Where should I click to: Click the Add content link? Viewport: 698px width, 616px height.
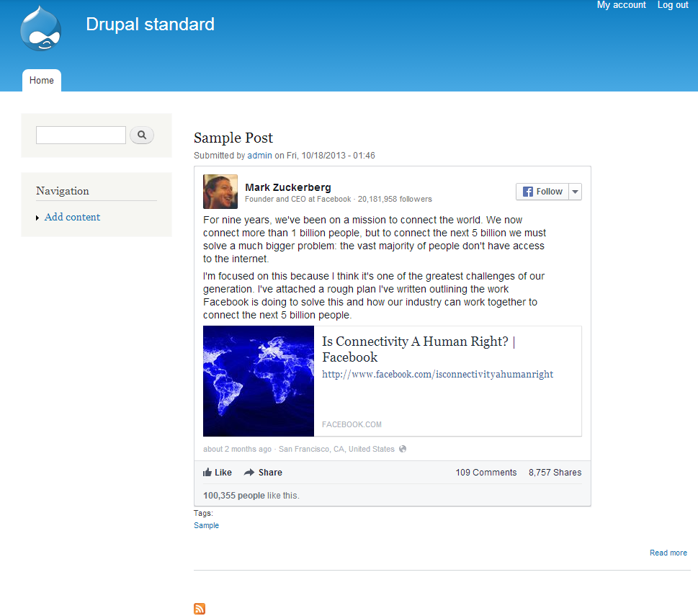(x=72, y=217)
